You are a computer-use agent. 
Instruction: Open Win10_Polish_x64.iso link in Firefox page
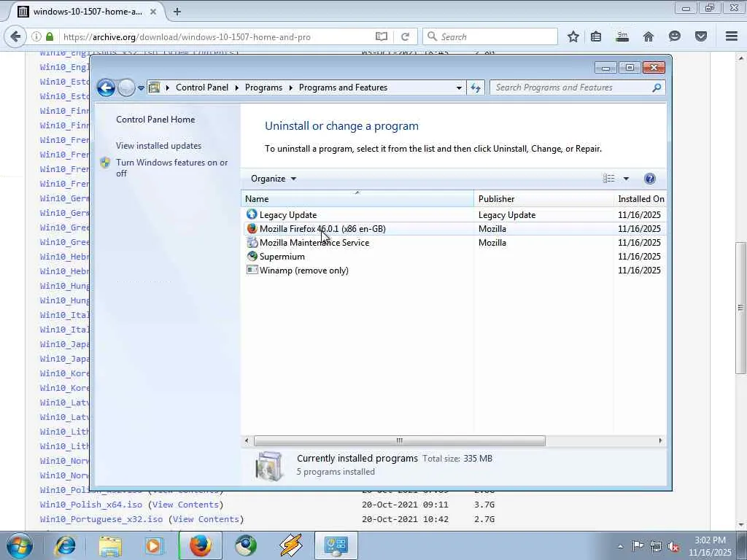[91, 505]
